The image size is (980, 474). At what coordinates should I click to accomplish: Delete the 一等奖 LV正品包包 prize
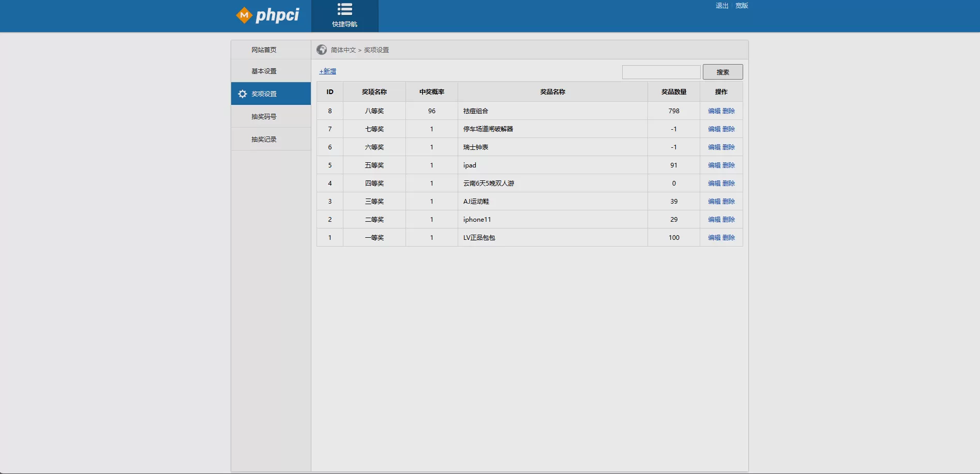[x=729, y=238]
